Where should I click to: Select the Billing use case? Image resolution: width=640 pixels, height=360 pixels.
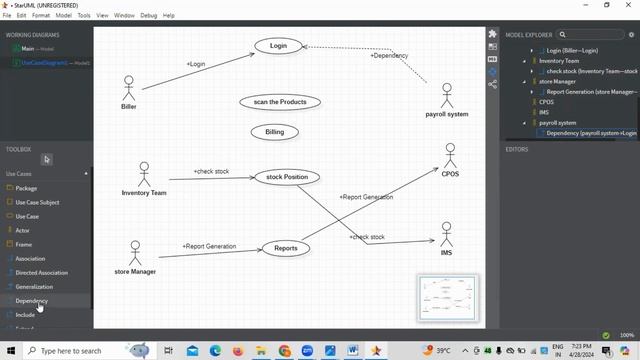tap(275, 132)
